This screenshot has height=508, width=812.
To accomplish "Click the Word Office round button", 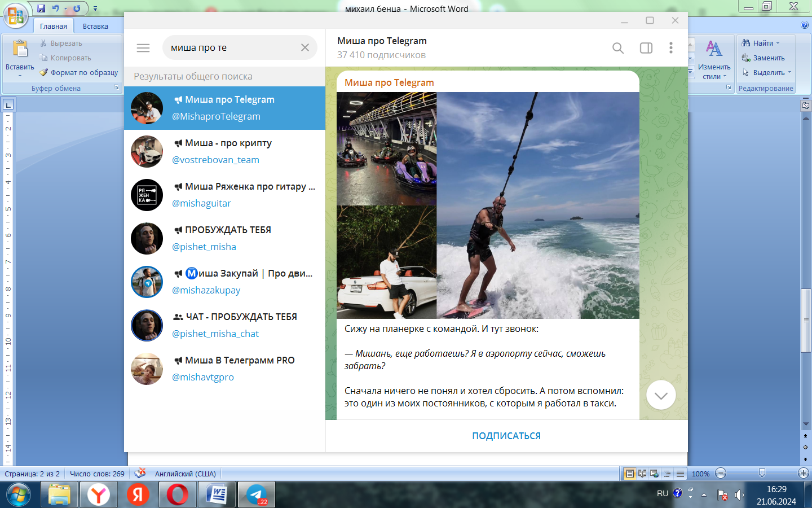I will coord(16,15).
